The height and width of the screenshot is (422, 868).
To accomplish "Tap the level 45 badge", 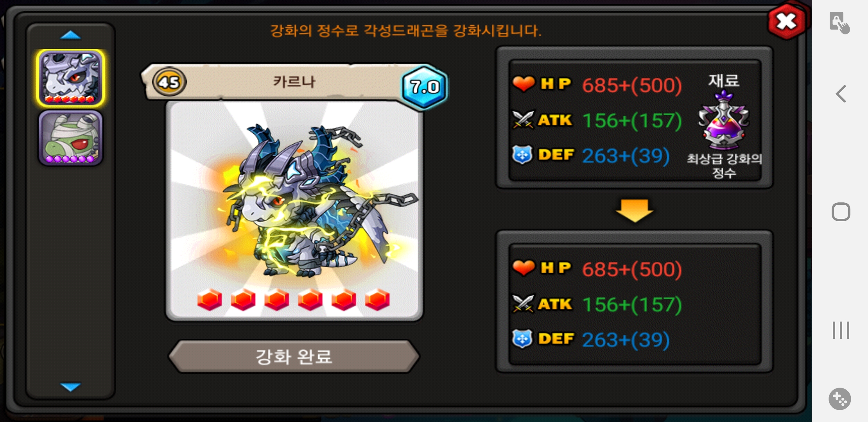I will (169, 82).
